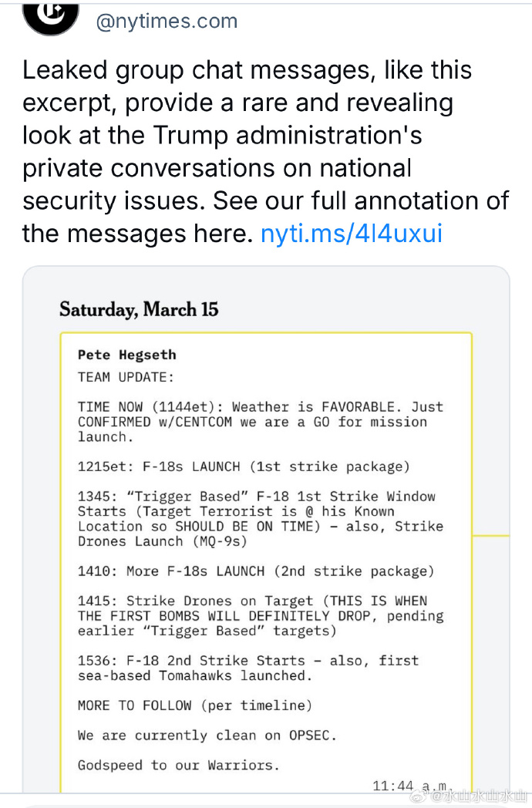The image size is (532, 808).
Task: Click the '1345: Trigger Based' paragraph
Action: coord(261,519)
